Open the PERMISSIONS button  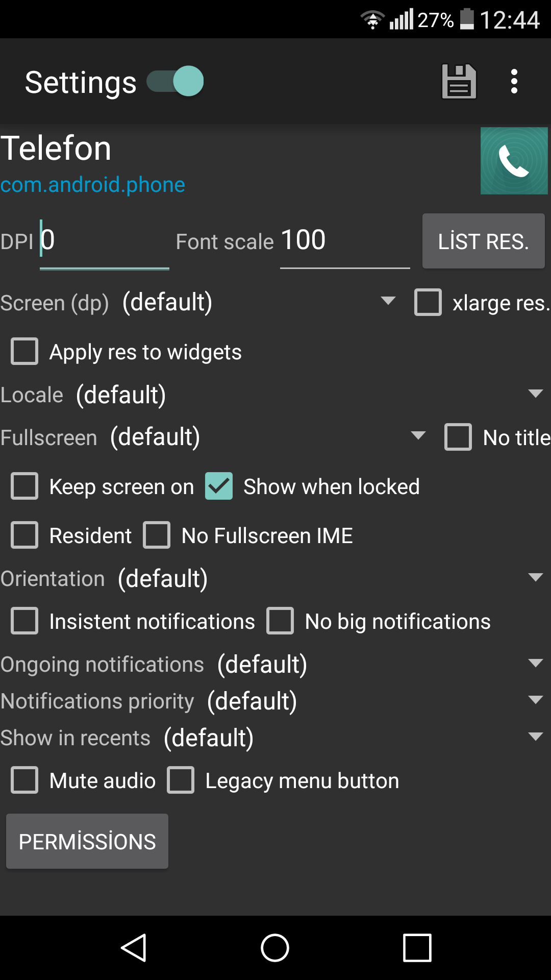click(87, 841)
